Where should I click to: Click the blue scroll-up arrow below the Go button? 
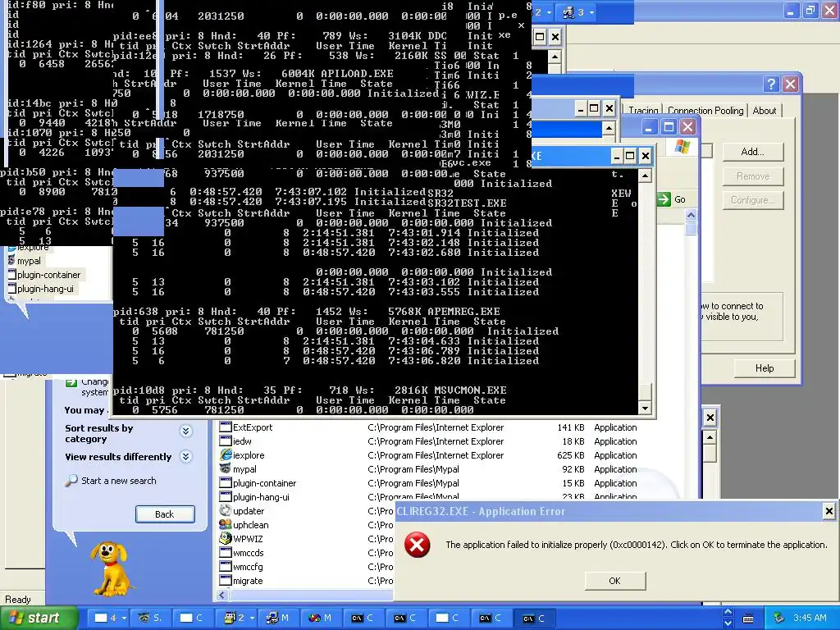point(691,216)
